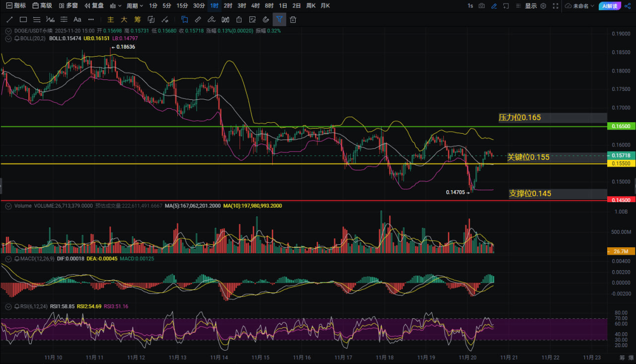Screen dimensions: 636x364
Task: Open the candlestick chart type dropdown
Action: [115, 6]
